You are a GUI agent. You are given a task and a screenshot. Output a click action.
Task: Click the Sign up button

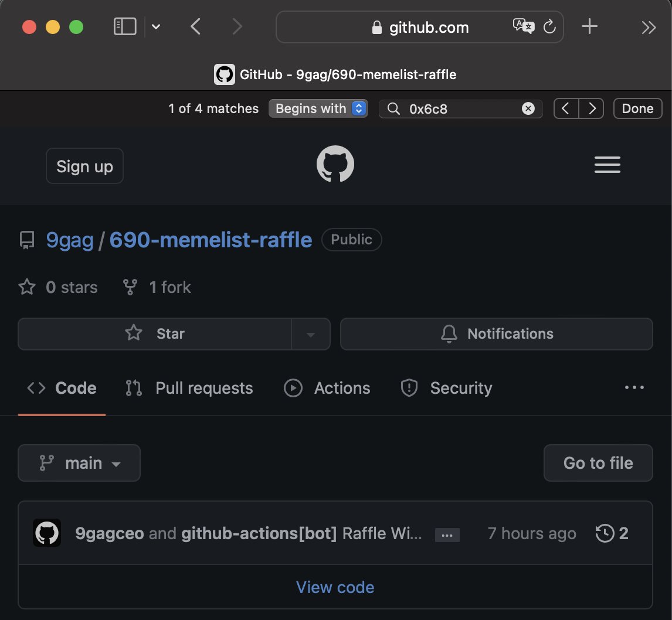85,166
